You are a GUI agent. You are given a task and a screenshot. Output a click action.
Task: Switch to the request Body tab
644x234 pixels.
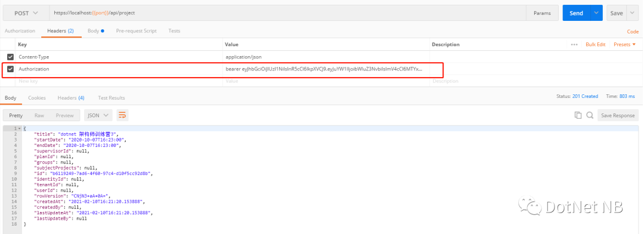point(95,31)
